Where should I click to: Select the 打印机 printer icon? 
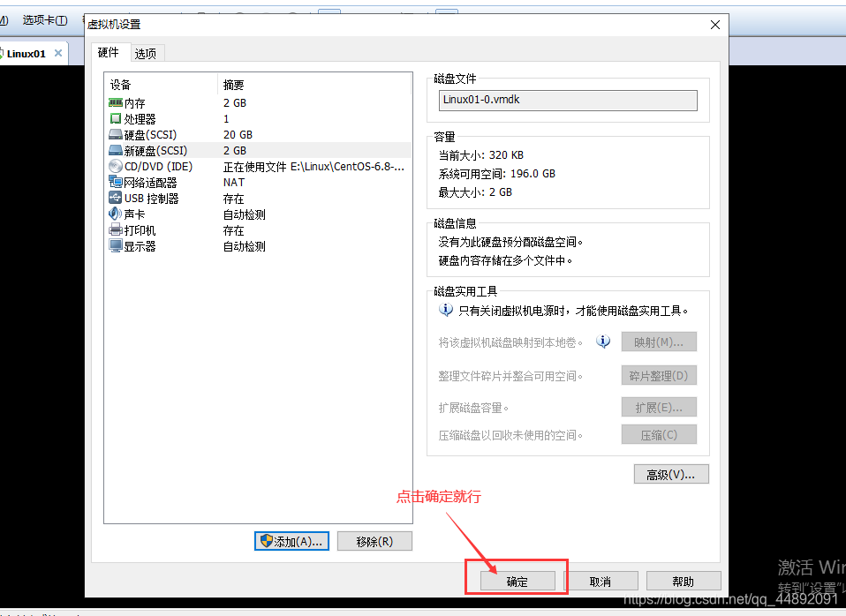click(116, 230)
